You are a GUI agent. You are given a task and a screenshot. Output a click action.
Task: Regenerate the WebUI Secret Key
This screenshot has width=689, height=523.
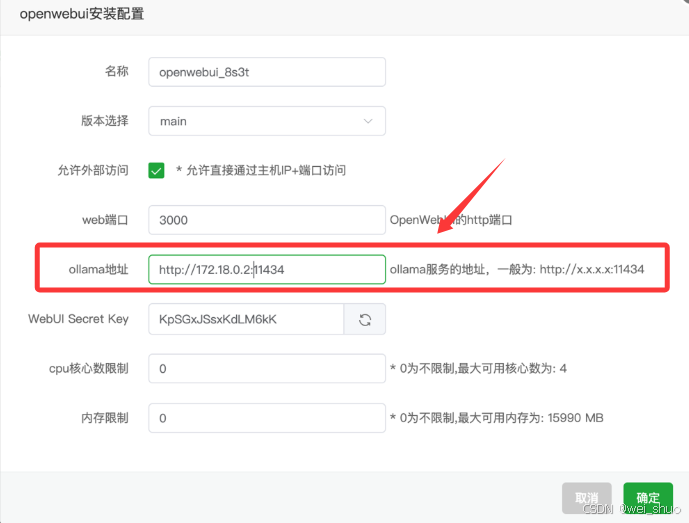pyautogui.click(x=365, y=320)
